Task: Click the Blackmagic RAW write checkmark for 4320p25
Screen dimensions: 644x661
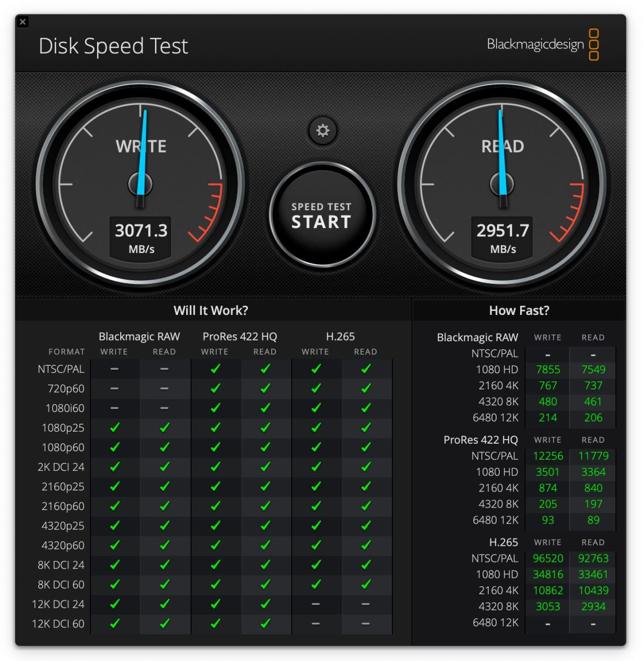Action: coord(115,526)
